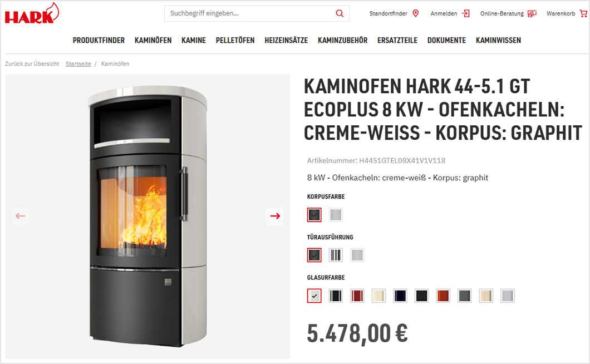Click the HARK logo
The width and height of the screenshot is (590, 364).
32,13
